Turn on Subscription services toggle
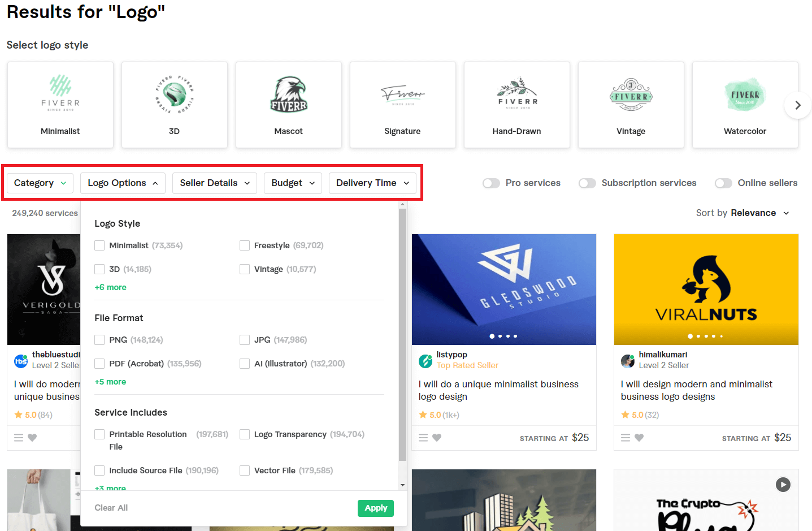Image resolution: width=812 pixels, height=531 pixels. (x=587, y=183)
